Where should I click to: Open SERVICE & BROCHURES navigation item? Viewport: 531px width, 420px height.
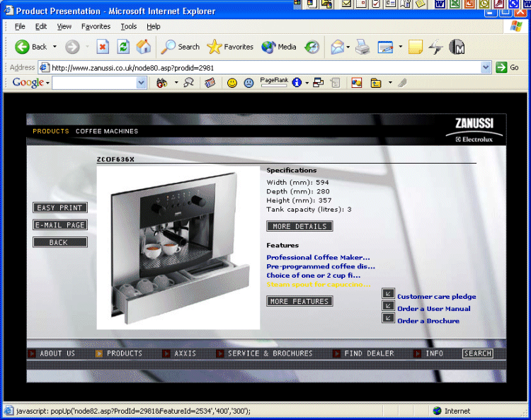pos(270,353)
